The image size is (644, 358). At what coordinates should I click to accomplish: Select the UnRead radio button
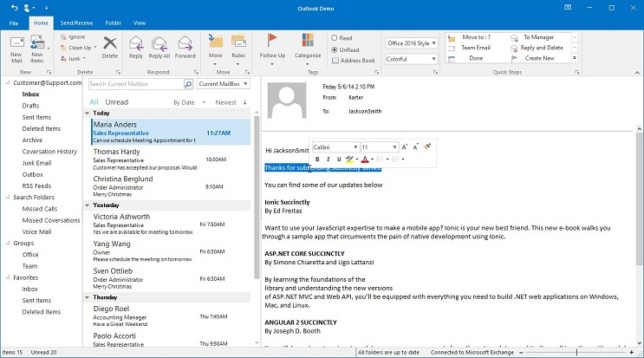point(335,49)
